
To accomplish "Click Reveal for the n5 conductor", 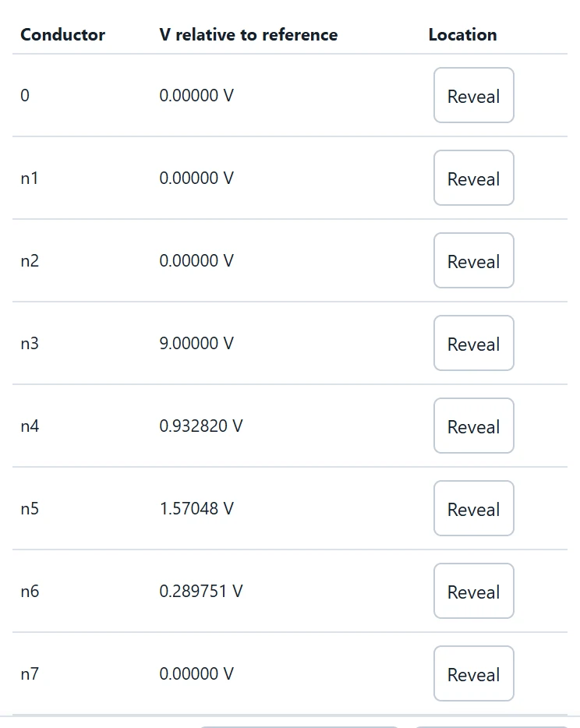I will pos(474,508).
